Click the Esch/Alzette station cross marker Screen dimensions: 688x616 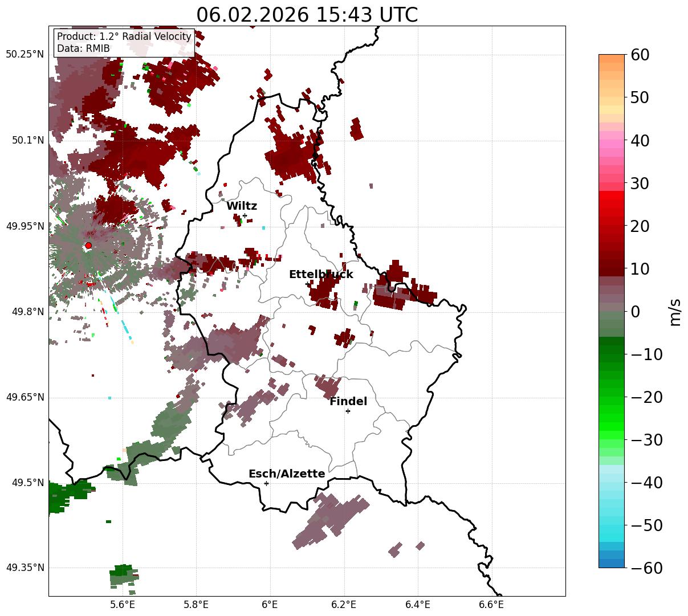tap(266, 483)
